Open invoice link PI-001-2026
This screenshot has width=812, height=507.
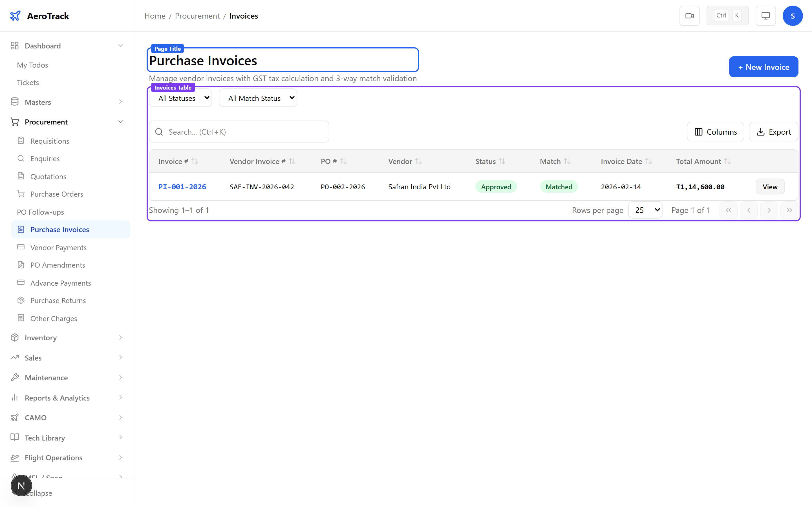click(182, 186)
